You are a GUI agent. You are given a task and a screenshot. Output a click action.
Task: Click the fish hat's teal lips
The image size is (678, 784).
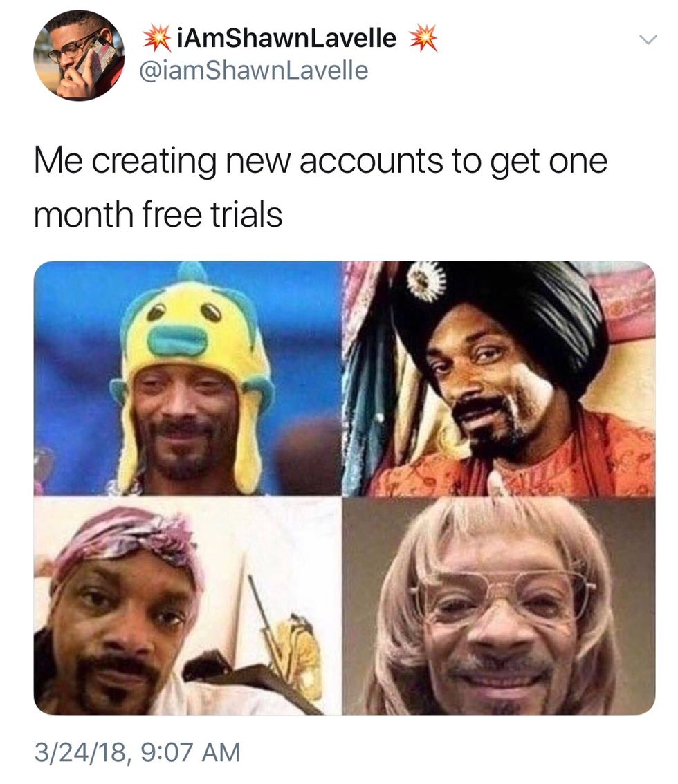click(177, 340)
